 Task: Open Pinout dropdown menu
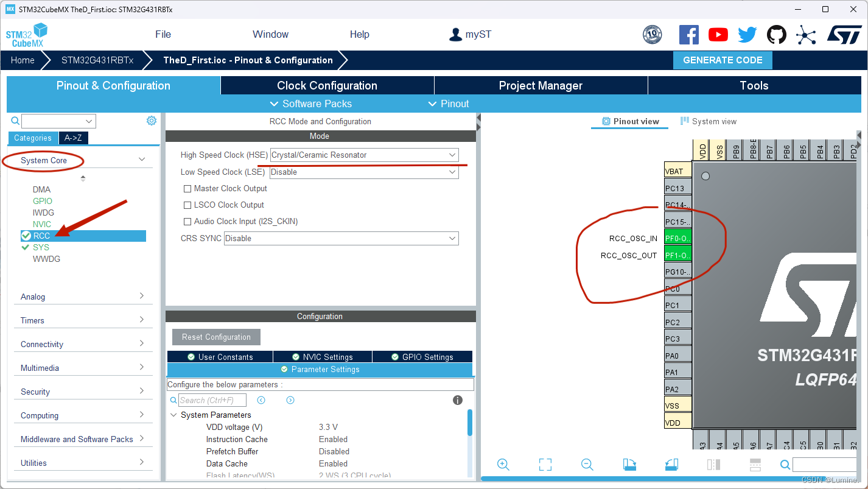(x=449, y=104)
